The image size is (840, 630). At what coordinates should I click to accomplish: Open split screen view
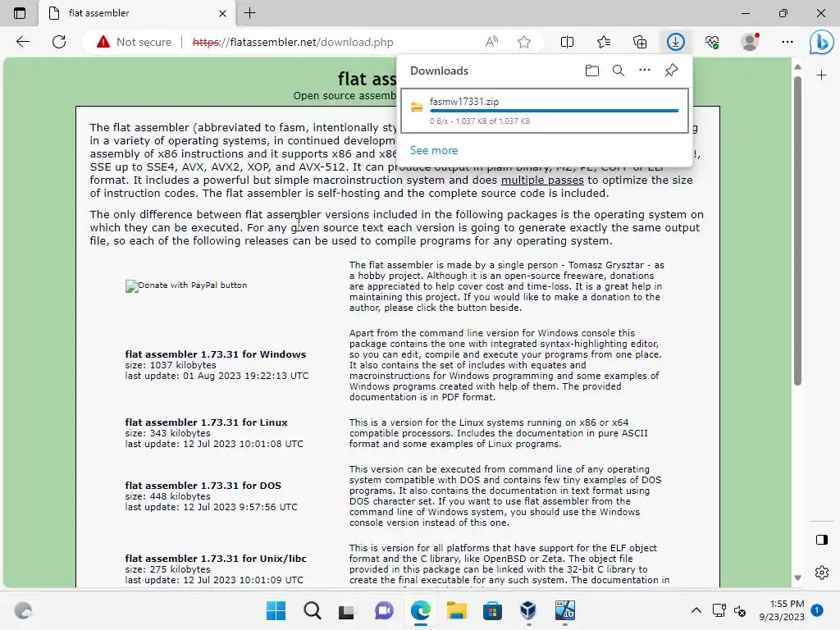(x=567, y=42)
